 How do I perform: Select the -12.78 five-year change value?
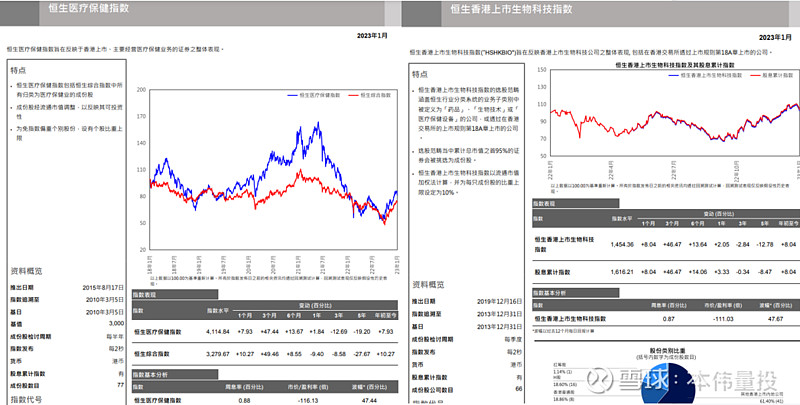click(x=765, y=245)
